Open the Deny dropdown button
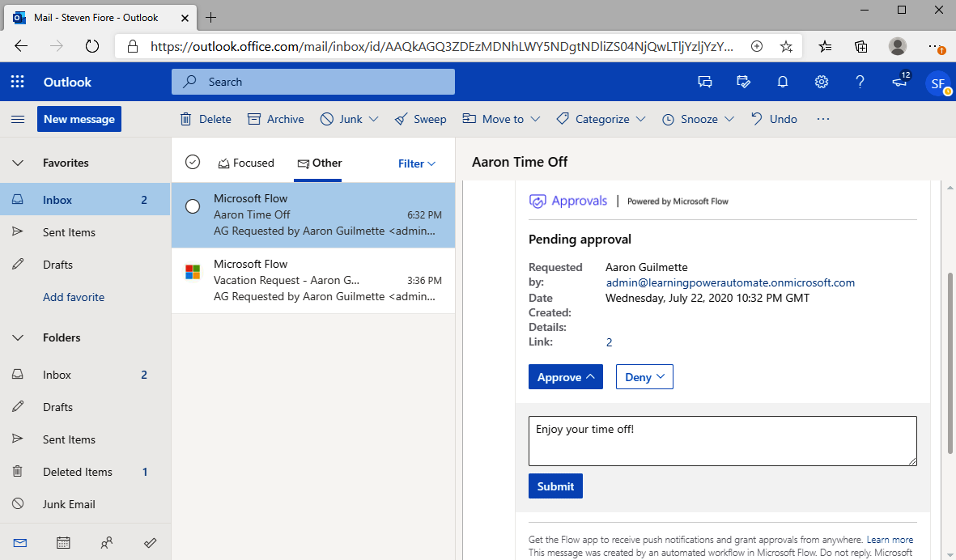Image resolution: width=956 pixels, height=560 pixels. pyautogui.click(x=644, y=376)
